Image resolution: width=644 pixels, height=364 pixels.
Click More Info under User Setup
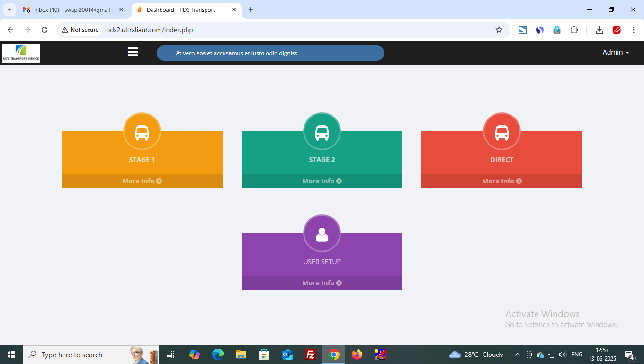322,283
